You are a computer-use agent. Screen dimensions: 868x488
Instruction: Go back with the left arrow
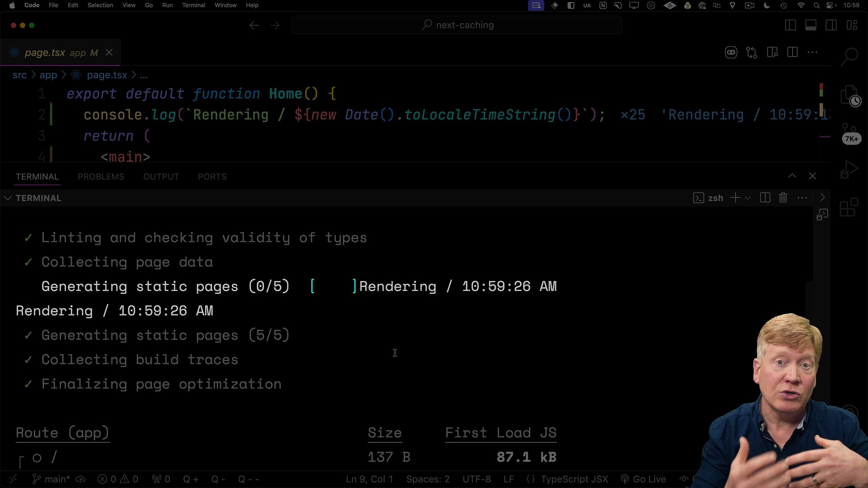click(254, 25)
